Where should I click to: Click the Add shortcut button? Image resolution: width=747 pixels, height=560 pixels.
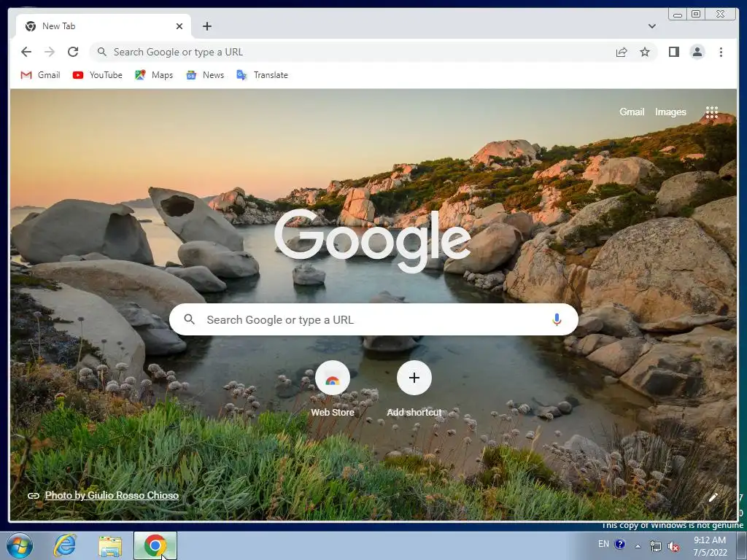point(414,389)
